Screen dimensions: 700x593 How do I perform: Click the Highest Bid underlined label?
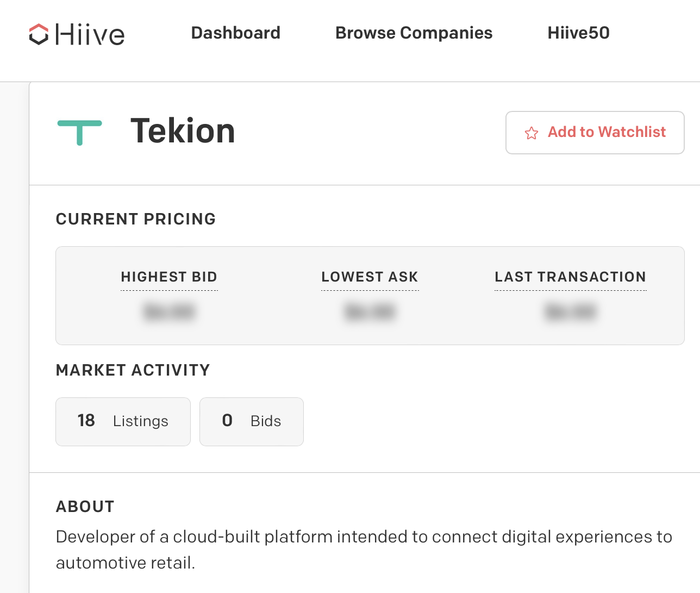tap(169, 277)
